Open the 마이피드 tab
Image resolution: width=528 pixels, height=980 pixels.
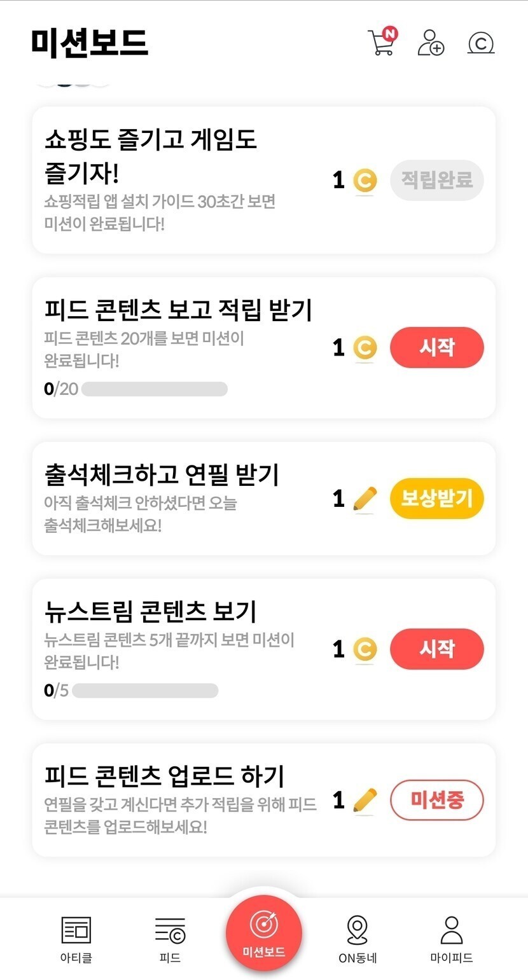click(452, 939)
